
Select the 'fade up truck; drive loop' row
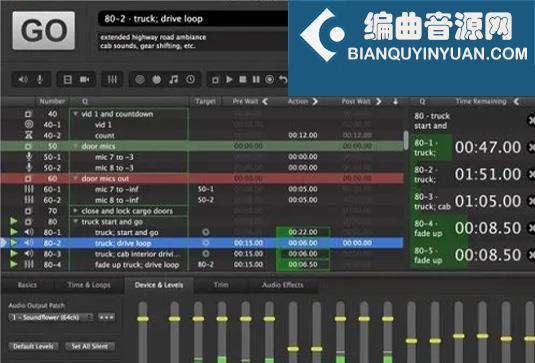click(202, 264)
